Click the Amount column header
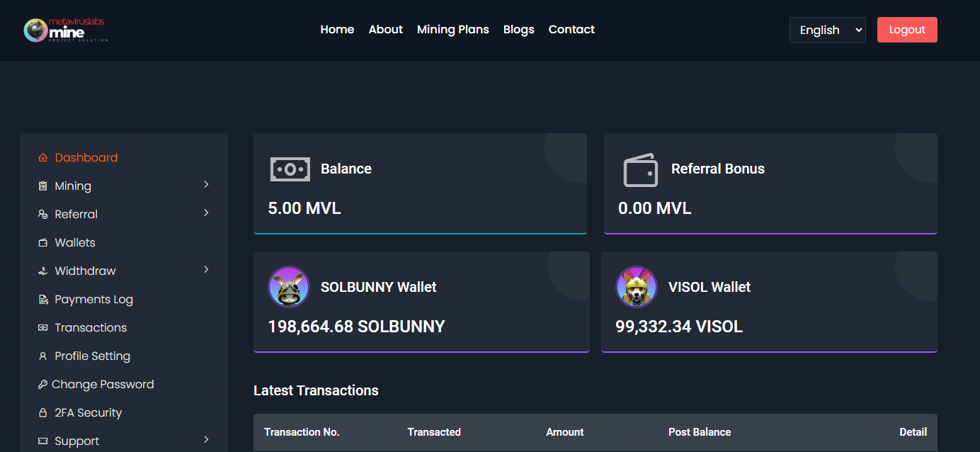 [x=565, y=432]
